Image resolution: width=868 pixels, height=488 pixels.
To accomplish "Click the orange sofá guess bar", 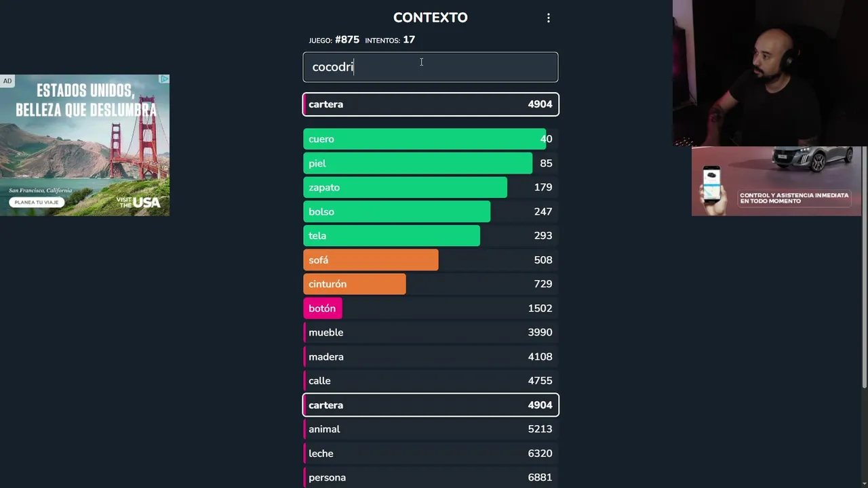I will pos(370,260).
